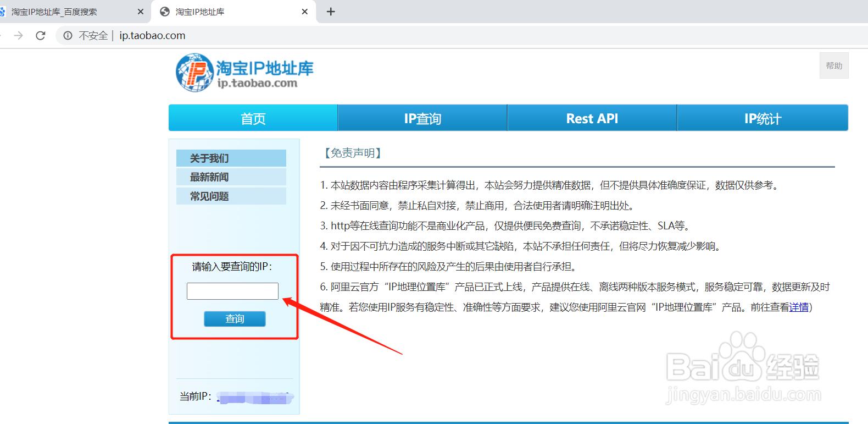Select the active 淘宝IP地址库 tab

tap(234, 12)
